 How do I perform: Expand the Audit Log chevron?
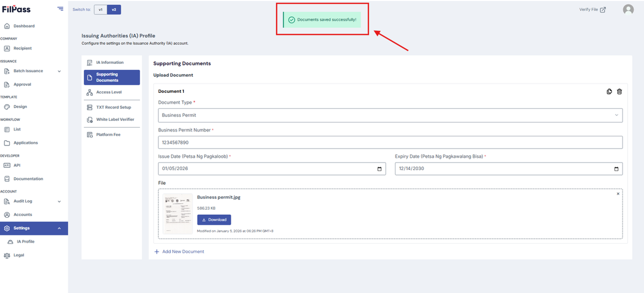[59, 201]
